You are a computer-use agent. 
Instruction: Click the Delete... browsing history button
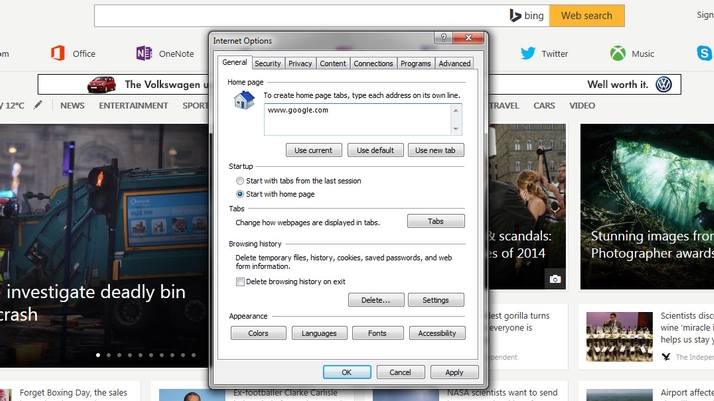point(376,300)
